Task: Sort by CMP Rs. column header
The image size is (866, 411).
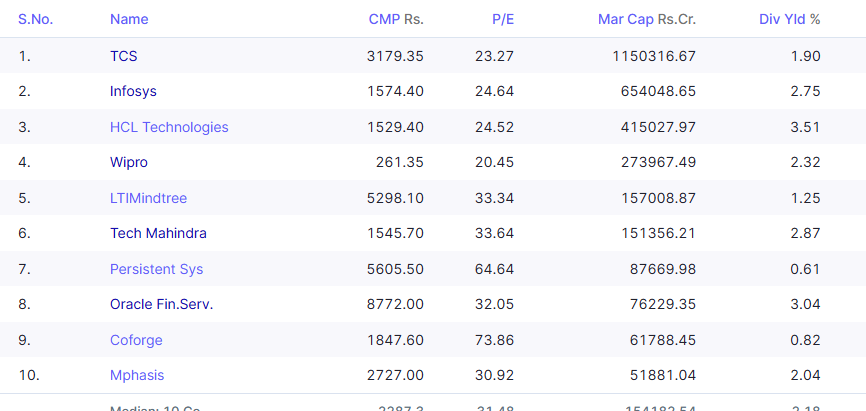Action: pyautogui.click(x=396, y=19)
